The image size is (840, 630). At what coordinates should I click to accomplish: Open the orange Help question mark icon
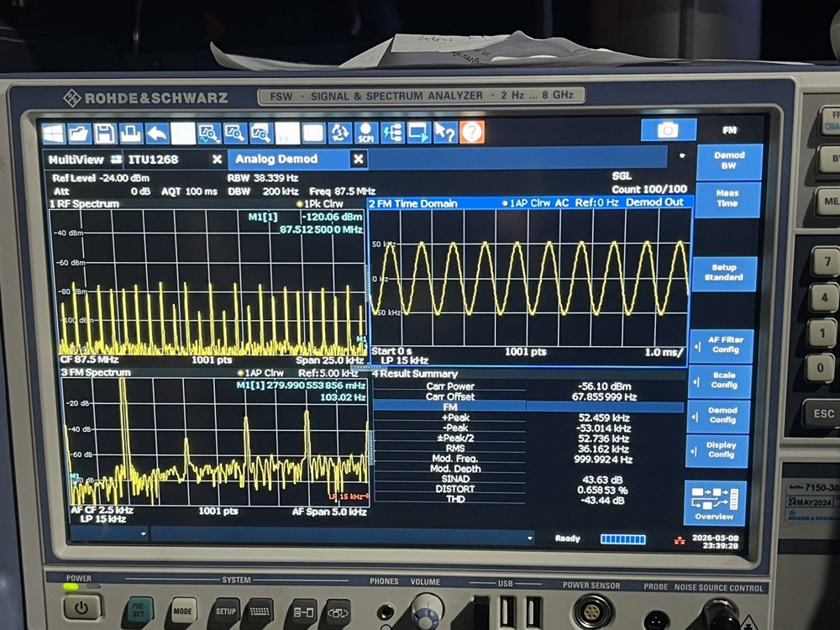click(472, 133)
